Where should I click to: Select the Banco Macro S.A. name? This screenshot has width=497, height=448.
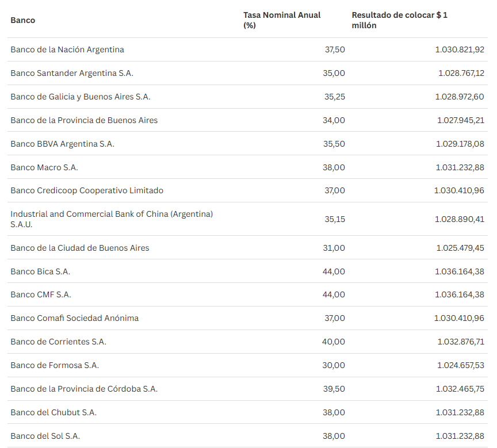coord(44,167)
